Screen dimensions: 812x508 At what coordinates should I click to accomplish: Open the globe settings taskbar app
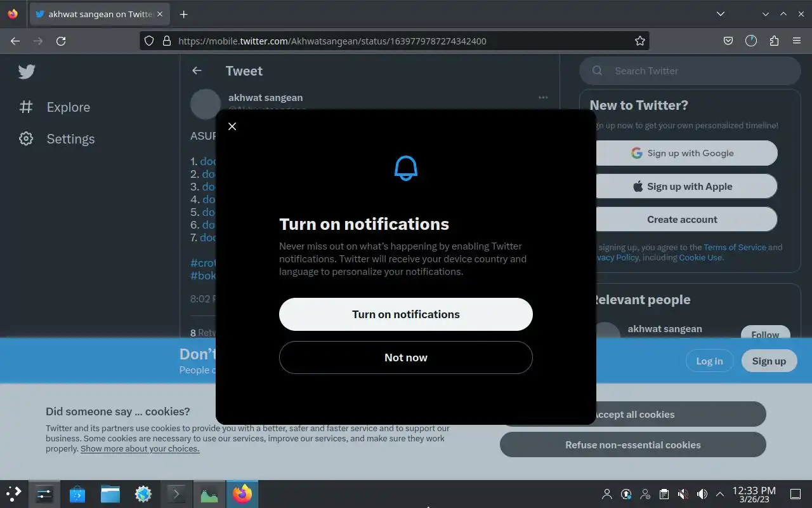point(143,493)
